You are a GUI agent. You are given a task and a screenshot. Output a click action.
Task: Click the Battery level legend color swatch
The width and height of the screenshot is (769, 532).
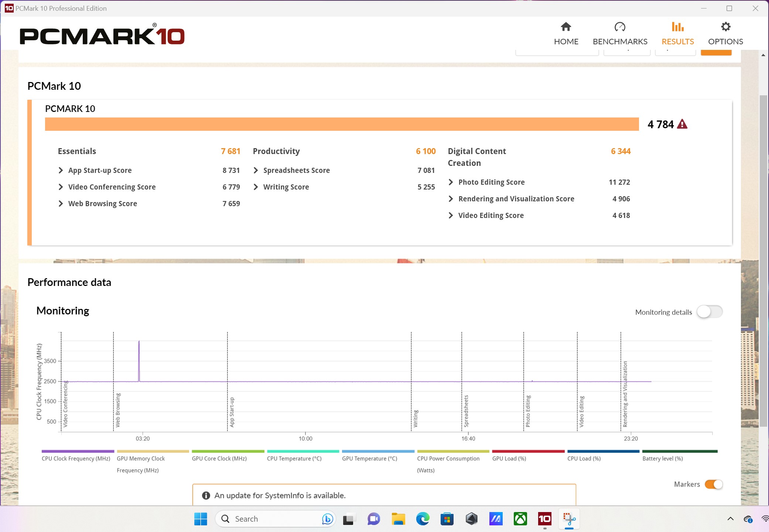click(x=680, y=451)
